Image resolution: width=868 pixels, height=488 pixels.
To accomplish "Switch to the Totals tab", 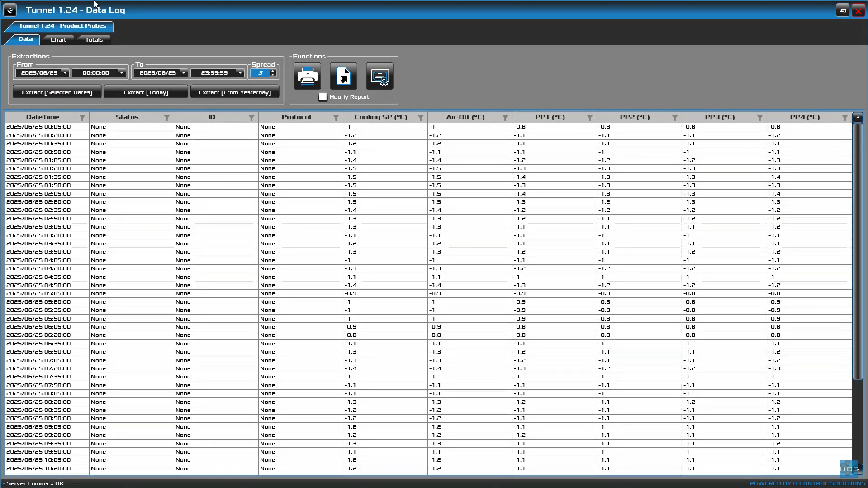I will coord(94,40).
